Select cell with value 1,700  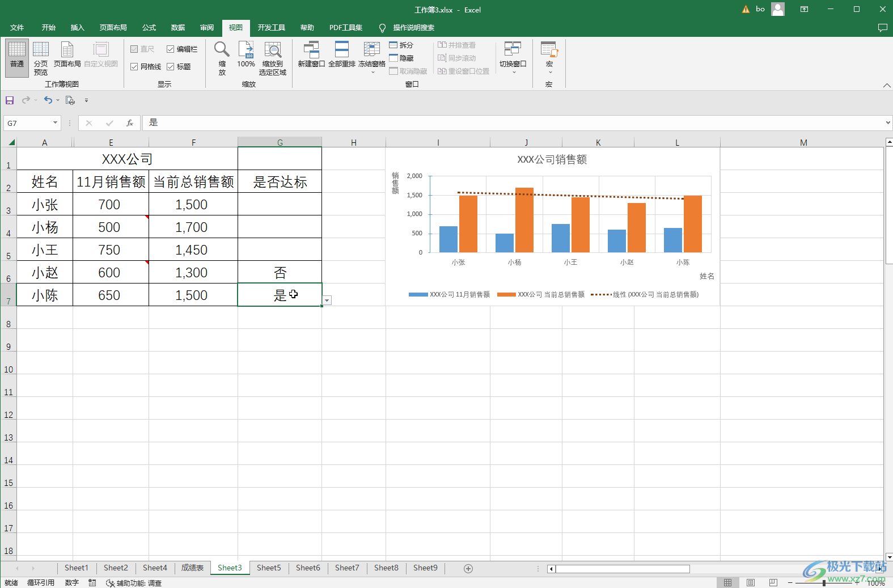193,227
